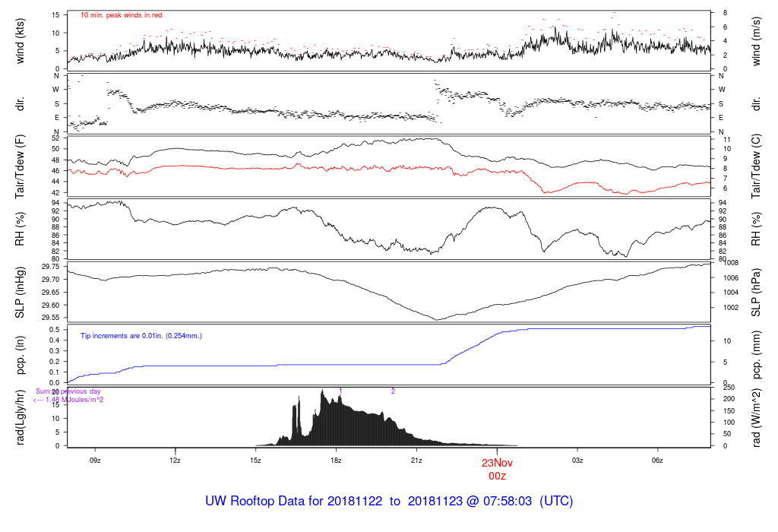
Task: Select the "12z" time axis label
Action: (175, 461)
